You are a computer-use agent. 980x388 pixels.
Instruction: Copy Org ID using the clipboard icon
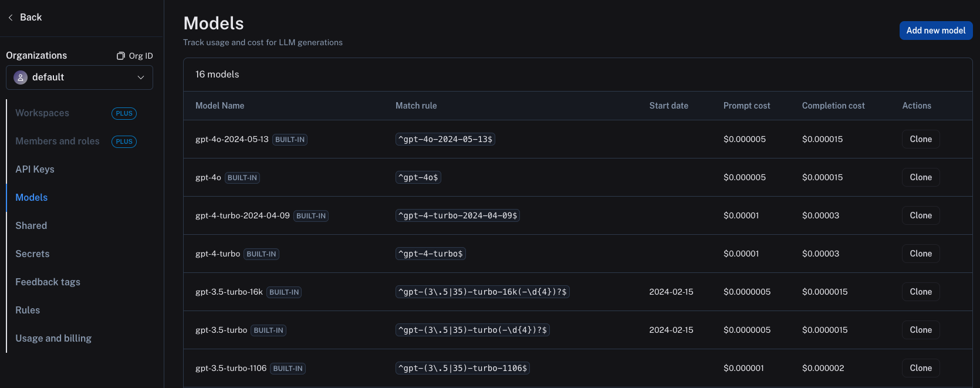pyautogui.click(x=120, y=56)
